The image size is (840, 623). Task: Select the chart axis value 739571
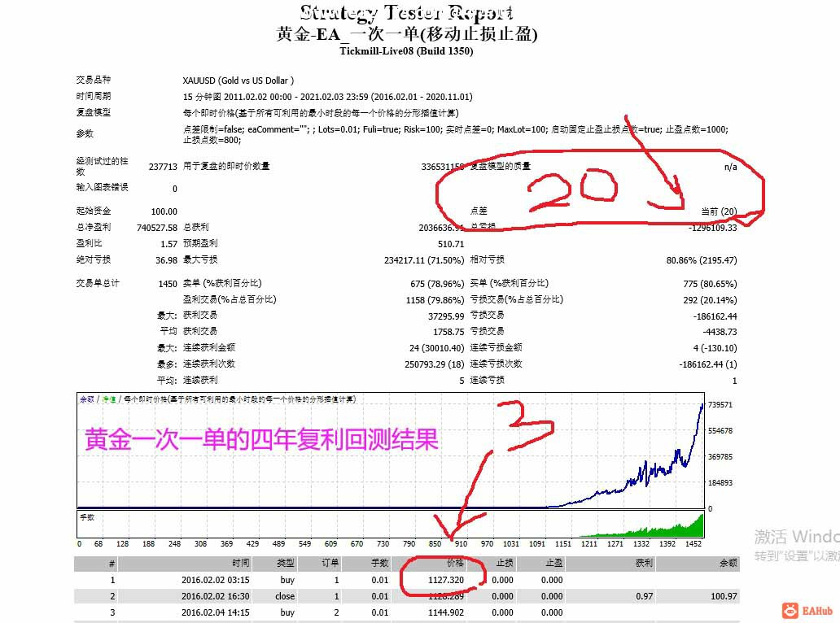[x=720, y=405]
